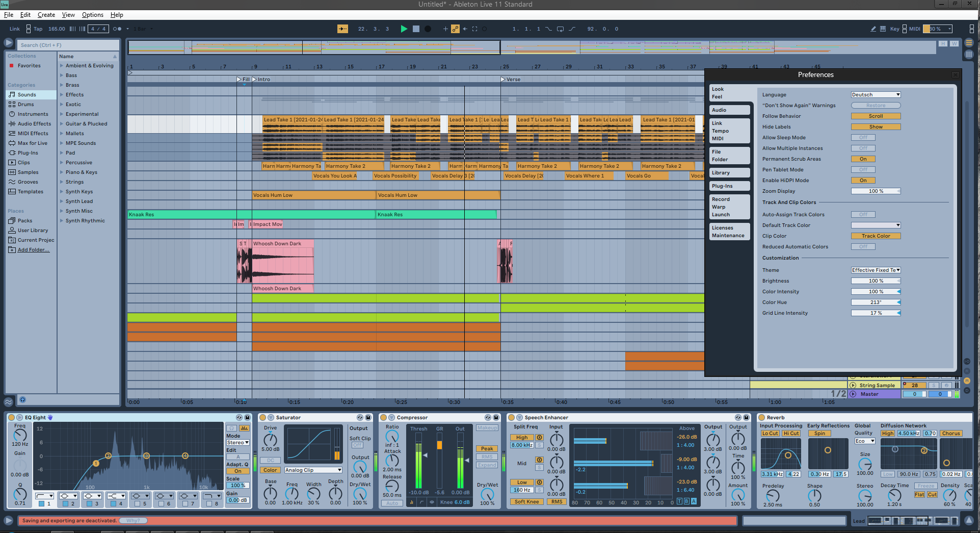Toggle the Reverb device activator
The image size is (980, 533).
pyautogui.click(x=761, y=418)
